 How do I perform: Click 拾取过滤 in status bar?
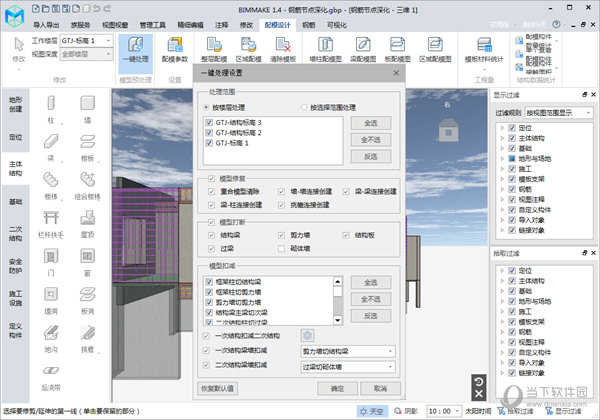point(515,411)
